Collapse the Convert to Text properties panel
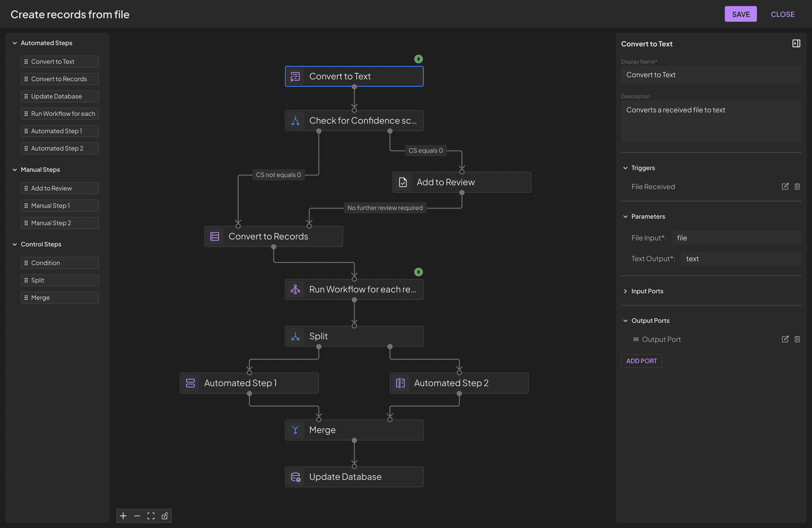 click(x=796, y=43)
